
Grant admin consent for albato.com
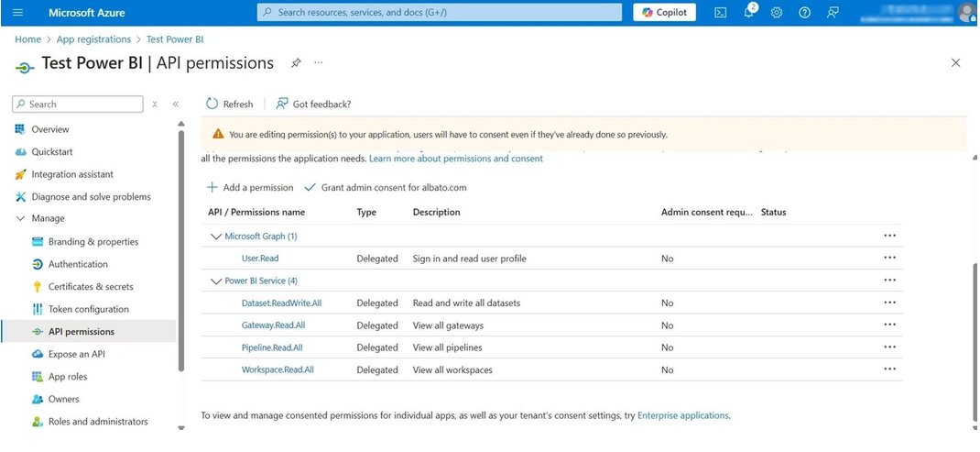pyautogui.click(x=386, y=188)
